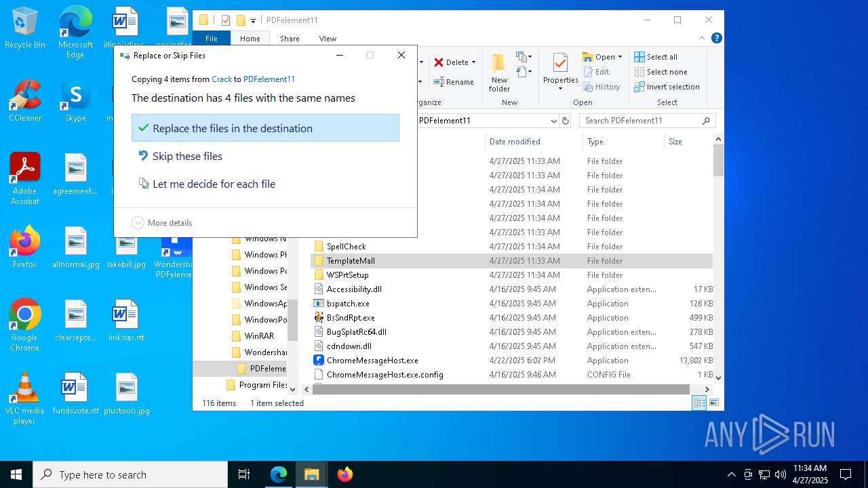The height and width of the screenshot is (488, 868).
Task: Show hidden system tray icons
Action: coord(731,474)
